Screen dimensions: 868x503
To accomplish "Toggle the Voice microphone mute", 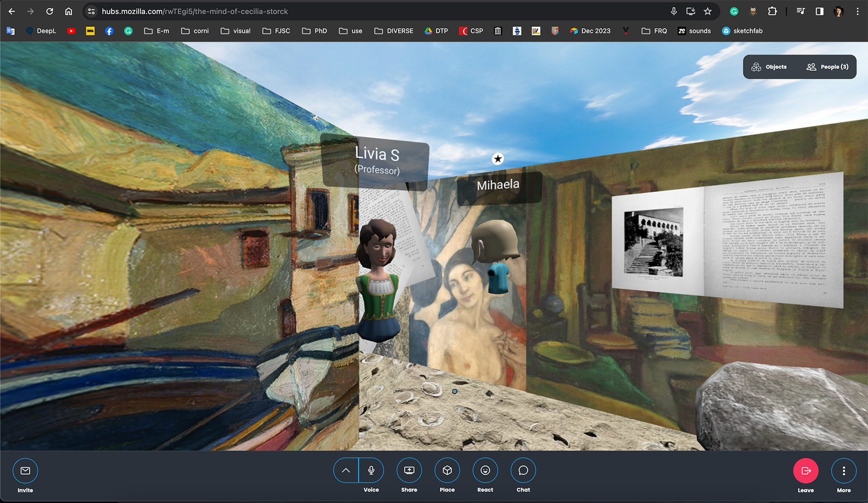I will click(x=371, y=470).
